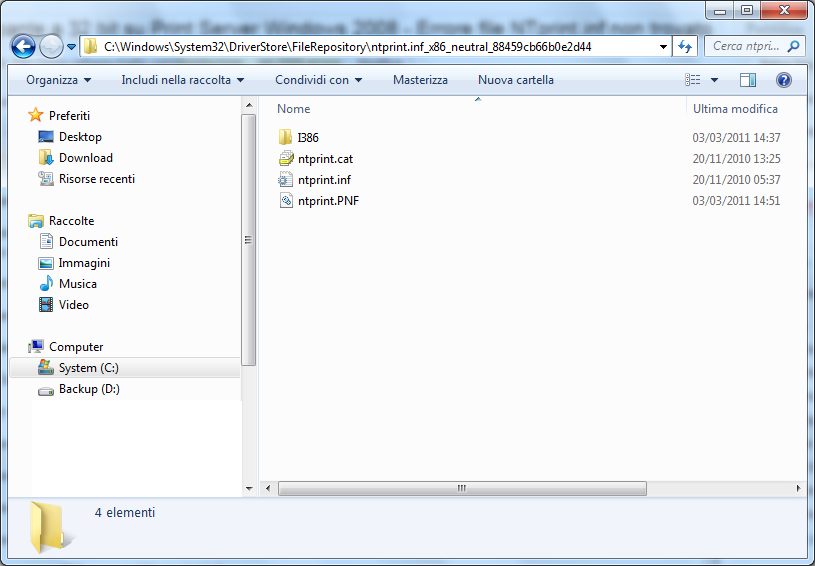Select System (C:) drive

tap(89, 368)
